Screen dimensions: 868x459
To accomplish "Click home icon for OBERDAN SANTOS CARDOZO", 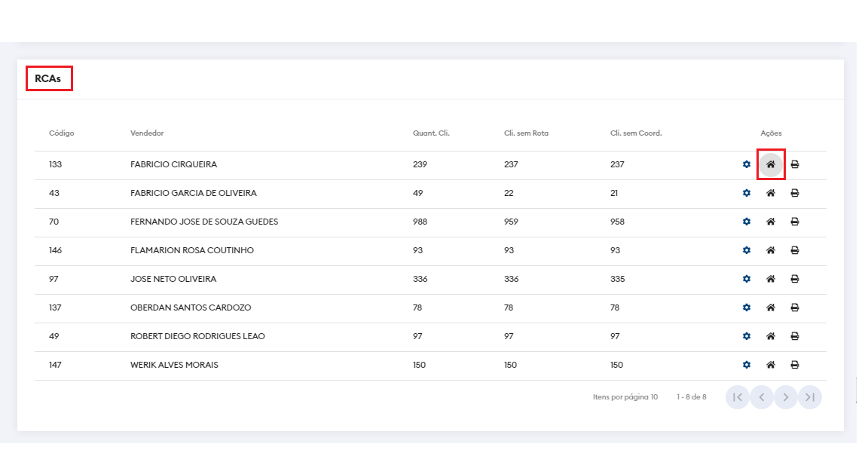I will [771, 308].
